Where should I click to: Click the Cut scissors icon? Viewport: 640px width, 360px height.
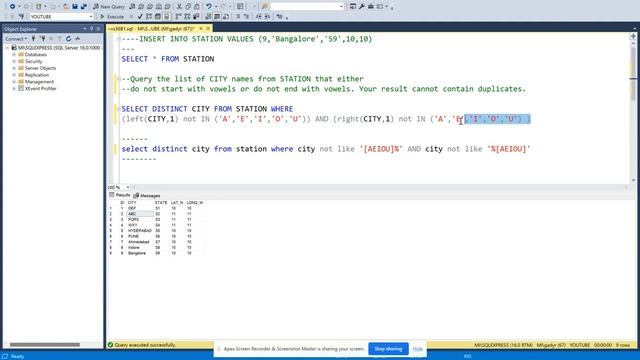pyautogui.click(x=179, y=7)
